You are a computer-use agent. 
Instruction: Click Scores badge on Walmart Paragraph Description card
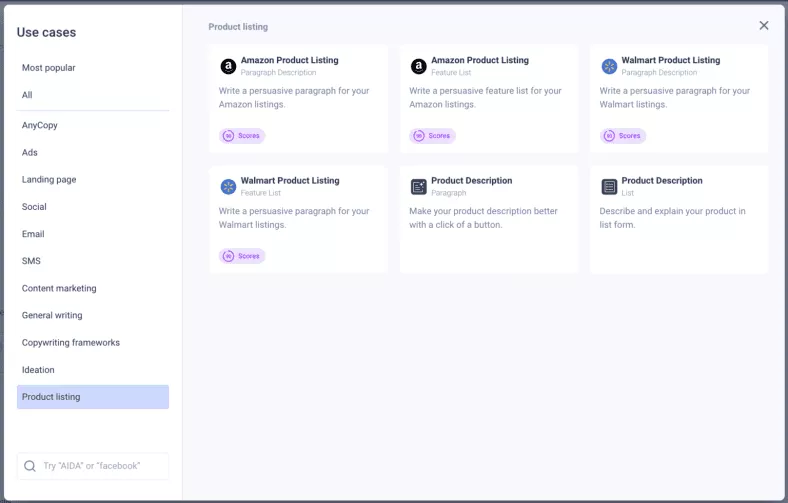tap(623, 136)
